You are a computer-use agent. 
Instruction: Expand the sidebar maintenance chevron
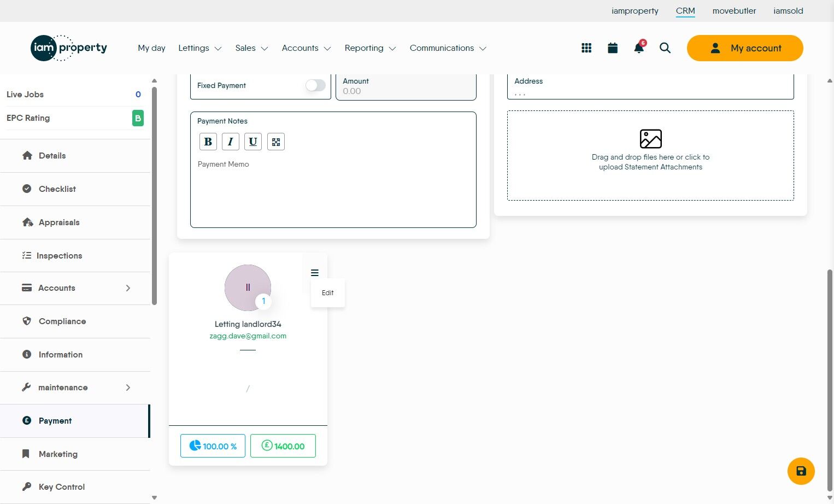(x=128, y=388)
